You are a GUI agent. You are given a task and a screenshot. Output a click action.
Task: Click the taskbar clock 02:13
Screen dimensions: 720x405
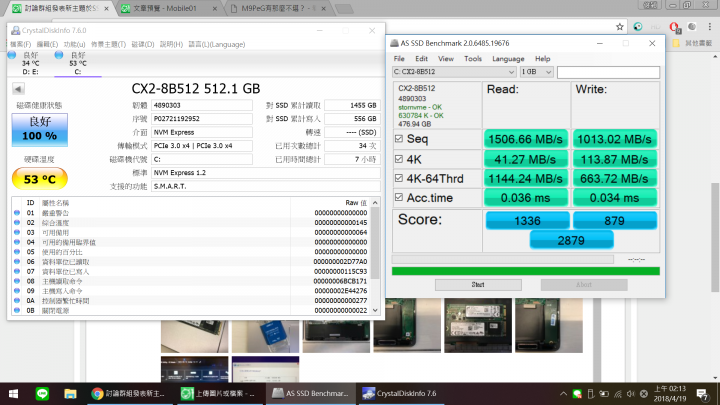670,394
